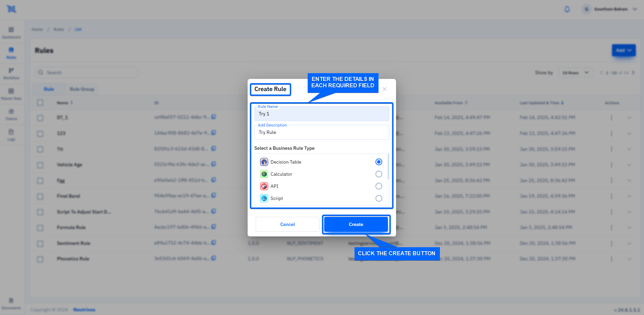Expand the Formula Rule row chevron
The height and width of the screenshot is (315, 644).
629,228
